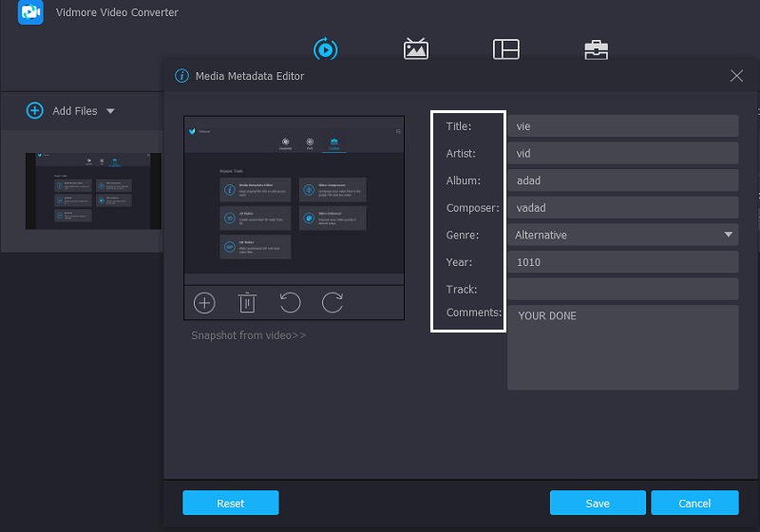Click the rotate clockwise icon
This screenshot has width=760, height=532.
coord(332,303)
